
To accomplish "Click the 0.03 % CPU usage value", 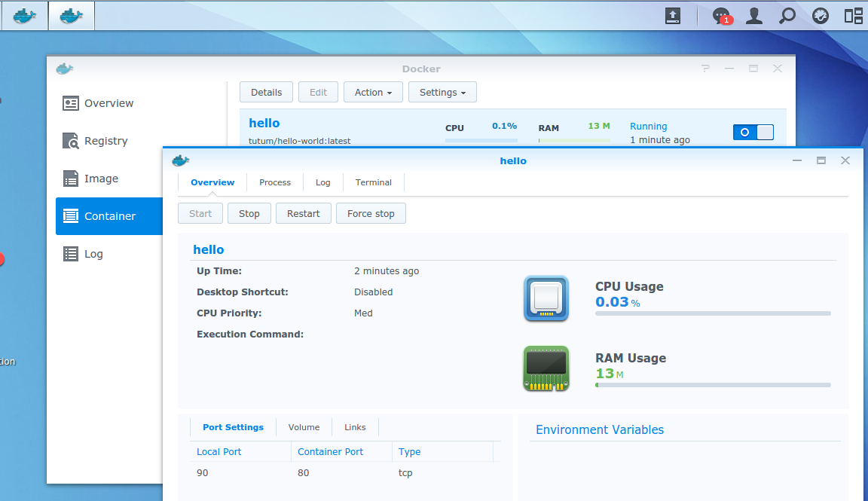I will (x=618, y=302).
